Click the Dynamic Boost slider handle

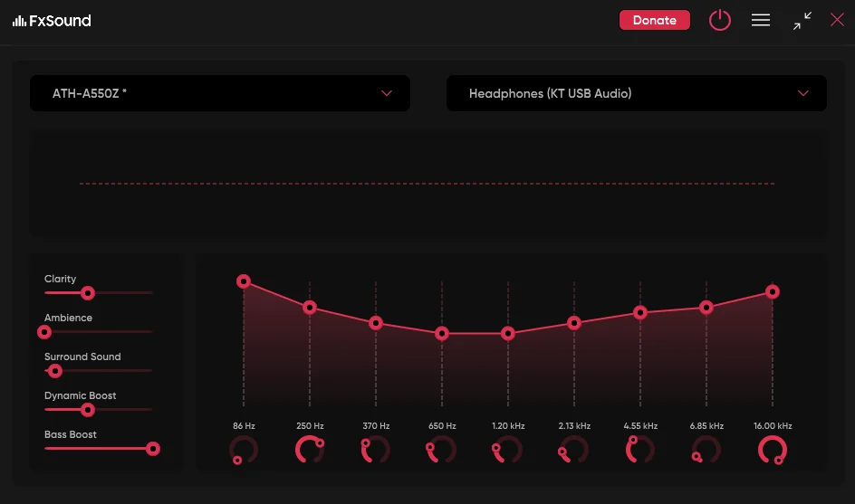pyautogui.click(x=87, y=410)
